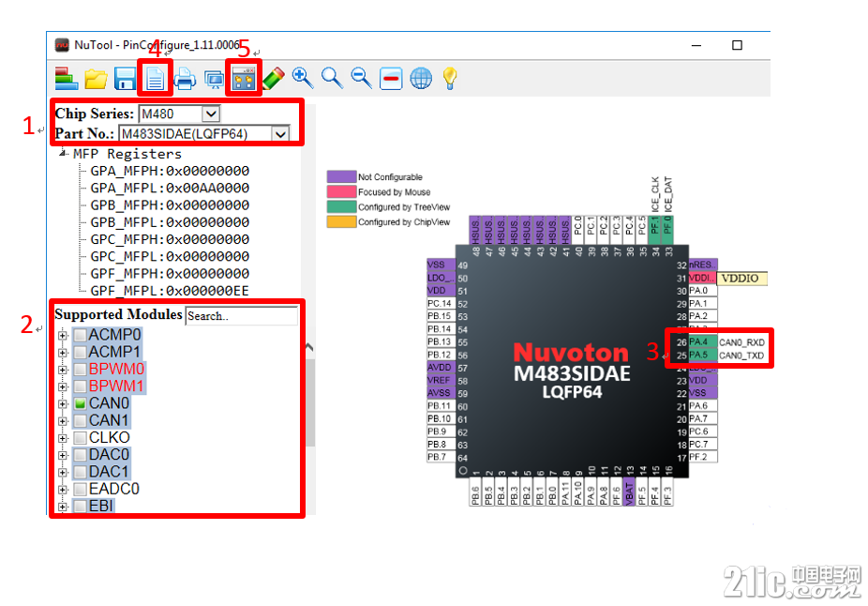Select GPC_MFPL:0x00000000 register row

coord(170,256)
